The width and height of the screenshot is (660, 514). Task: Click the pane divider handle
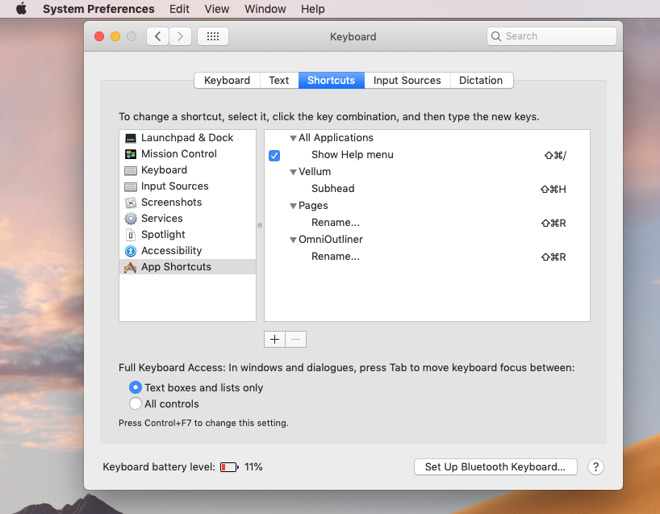(260, 226)
